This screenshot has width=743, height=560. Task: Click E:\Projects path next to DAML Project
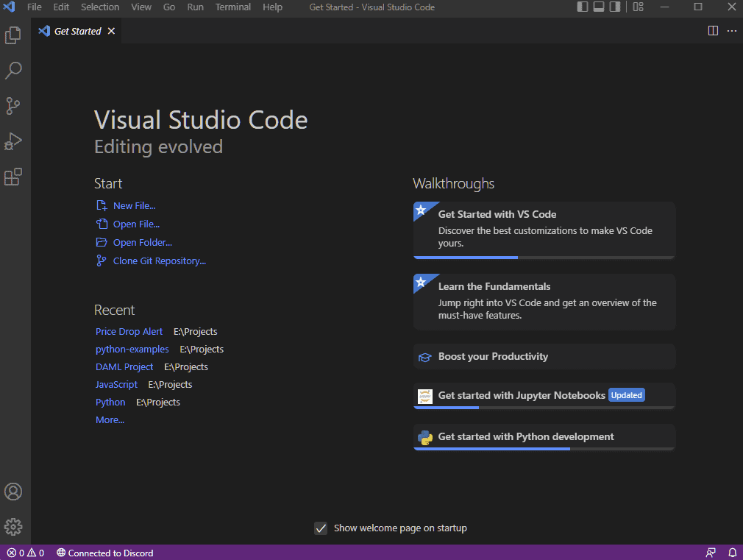coord(185,367)
